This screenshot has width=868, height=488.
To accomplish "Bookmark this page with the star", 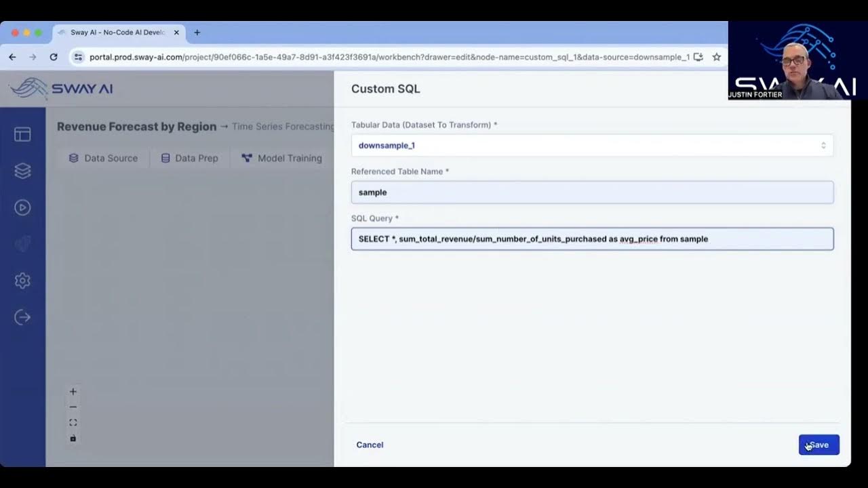I will 716,57.
